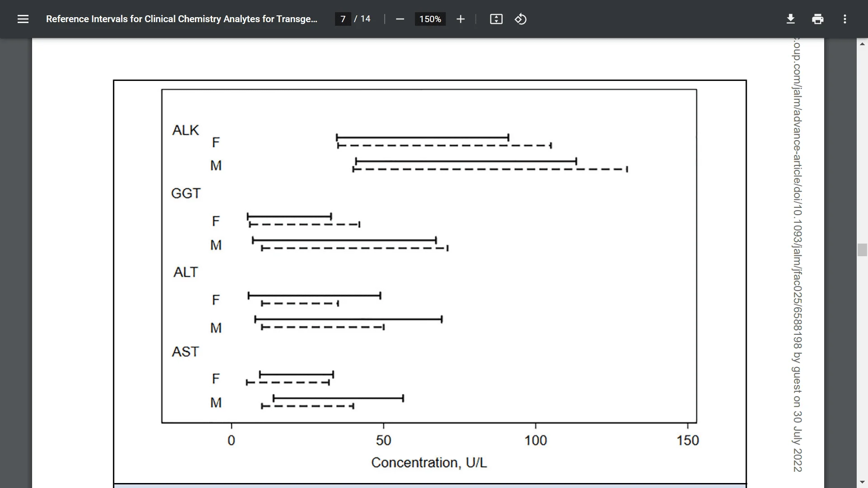This screenshot has width=868, height=488.
Task: Click the rotated download attribution text
Action: [797, 255]
